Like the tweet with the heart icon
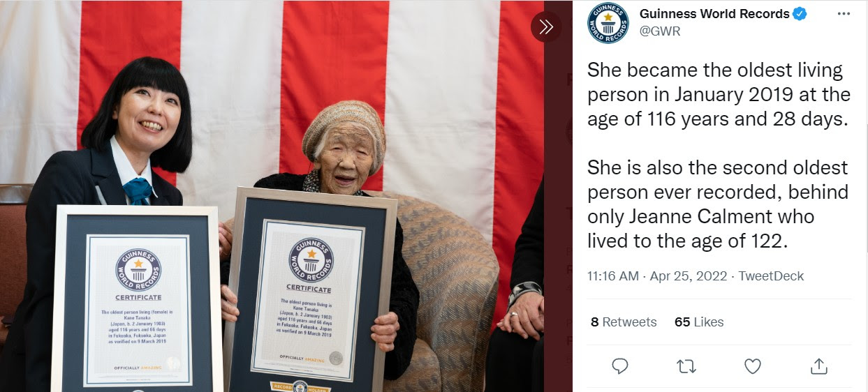The width and height of the screenshot is (868, 392). coord(752,365)
